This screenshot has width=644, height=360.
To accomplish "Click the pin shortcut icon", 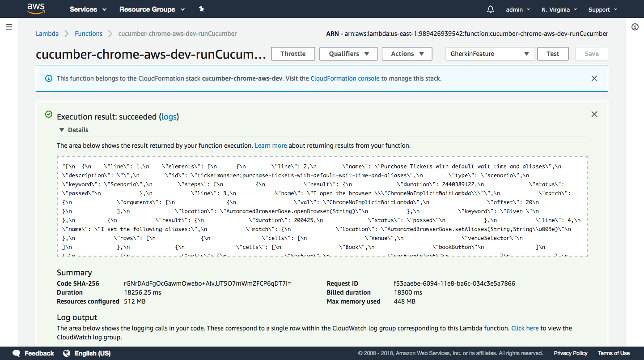I will (201, 9).
